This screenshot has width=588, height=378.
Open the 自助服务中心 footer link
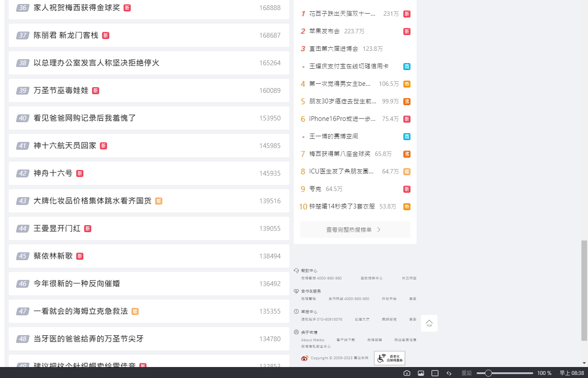pyautogui.click(x=371, y=278)
